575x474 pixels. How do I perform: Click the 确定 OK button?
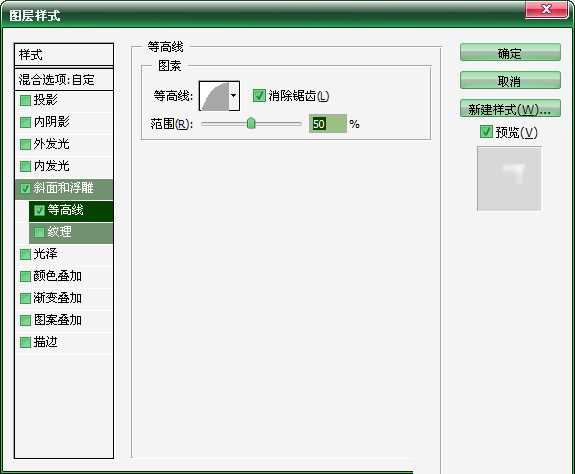point(510,52)
